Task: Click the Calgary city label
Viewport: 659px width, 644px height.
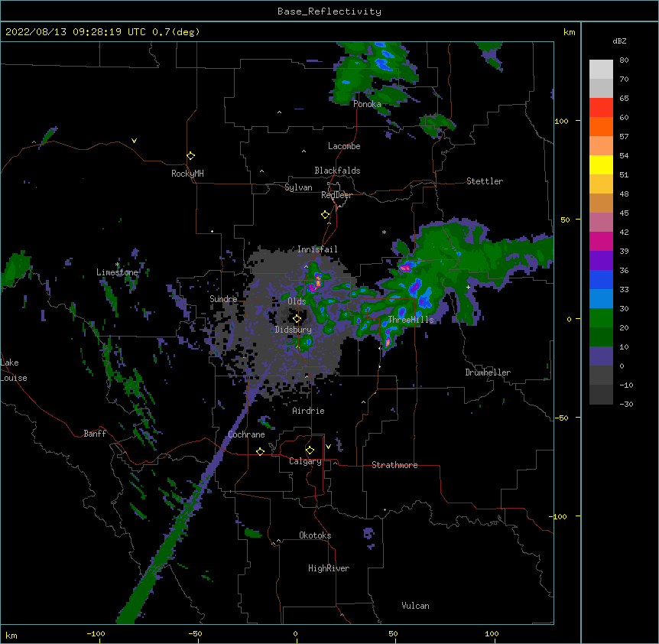Action: pyautogui.click(x=306, y=461)
